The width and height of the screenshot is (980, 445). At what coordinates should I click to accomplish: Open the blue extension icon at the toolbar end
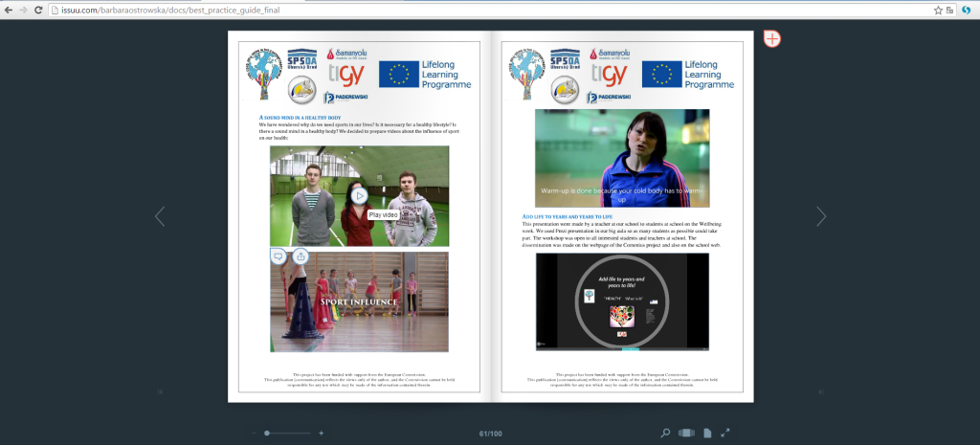pos(967,10)
